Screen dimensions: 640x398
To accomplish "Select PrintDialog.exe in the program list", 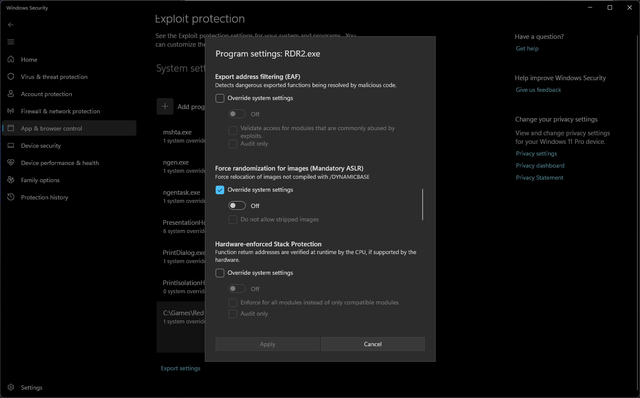I will (181, 256).
